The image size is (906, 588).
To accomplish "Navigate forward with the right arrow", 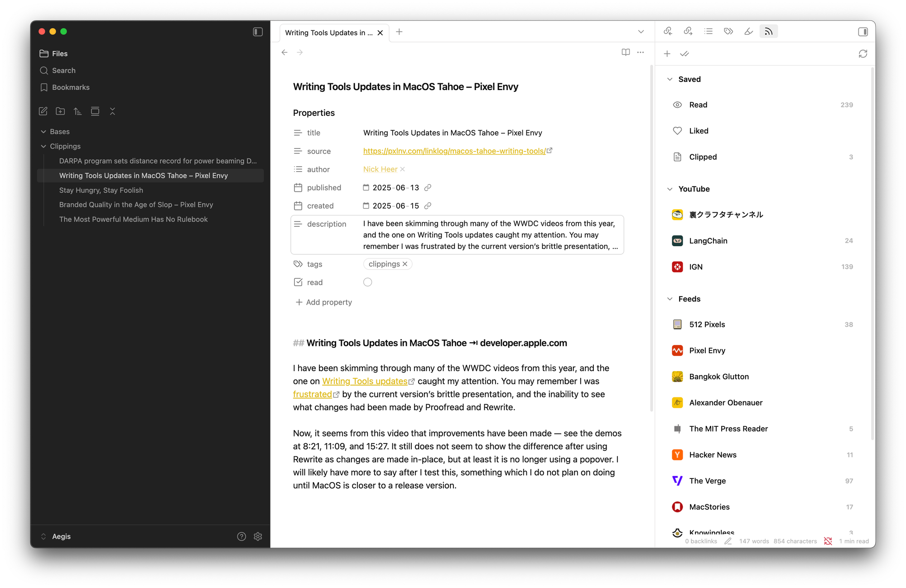I will (300, 53).
